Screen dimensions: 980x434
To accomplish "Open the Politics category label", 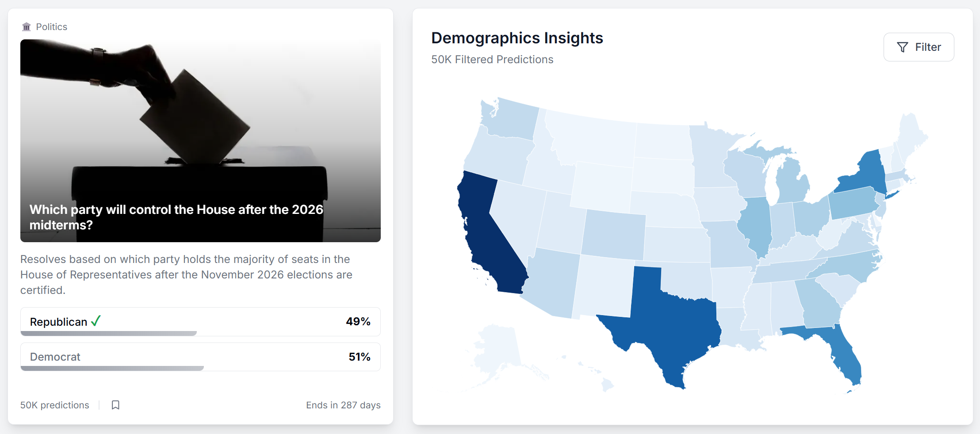I will point(51,27).
